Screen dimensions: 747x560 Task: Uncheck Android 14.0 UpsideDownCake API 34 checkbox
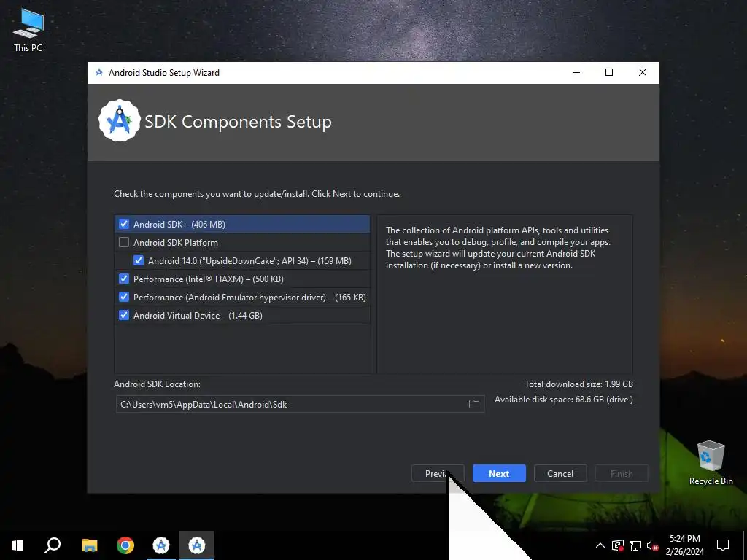tap(139, 260)
